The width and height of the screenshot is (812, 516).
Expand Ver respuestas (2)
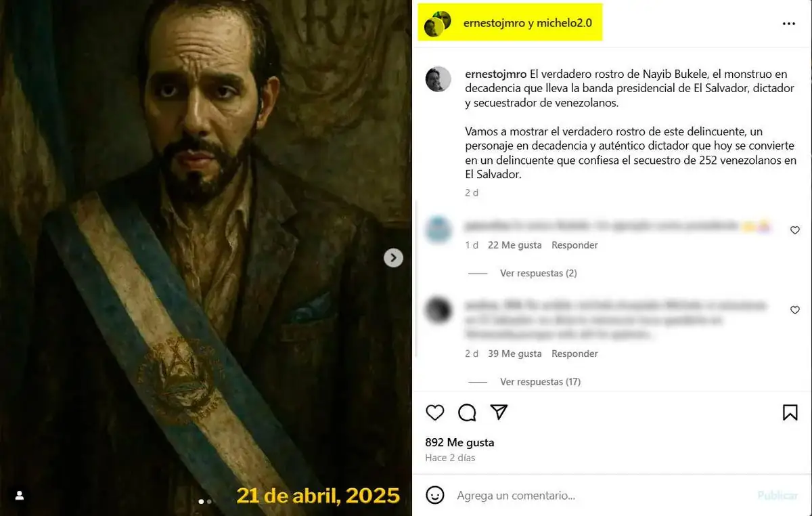(538, 273)
